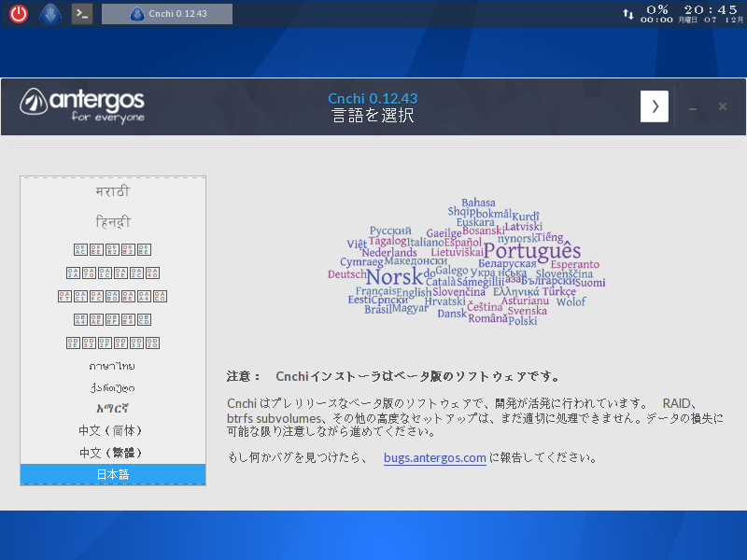Click the CPU percentage indicator in the tray
The width and height of the screenshot is (747, 560).
pyautogui.click(x=655, y=8)
